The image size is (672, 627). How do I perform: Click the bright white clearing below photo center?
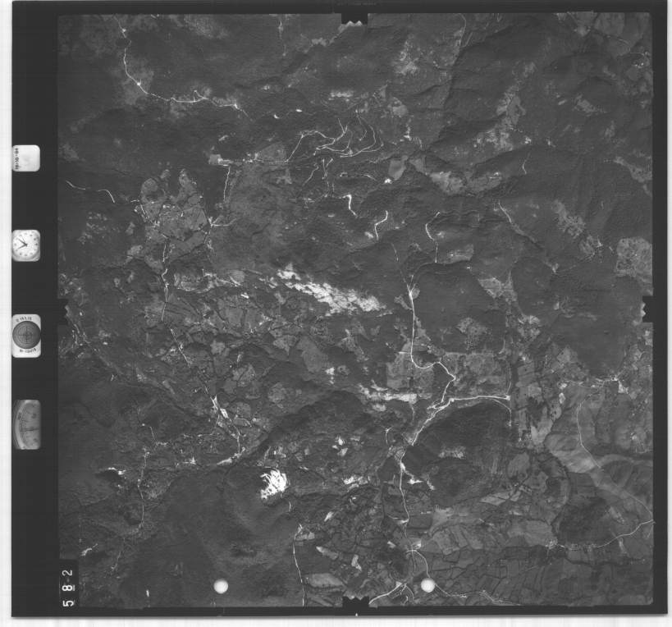[x=273, y=484]
